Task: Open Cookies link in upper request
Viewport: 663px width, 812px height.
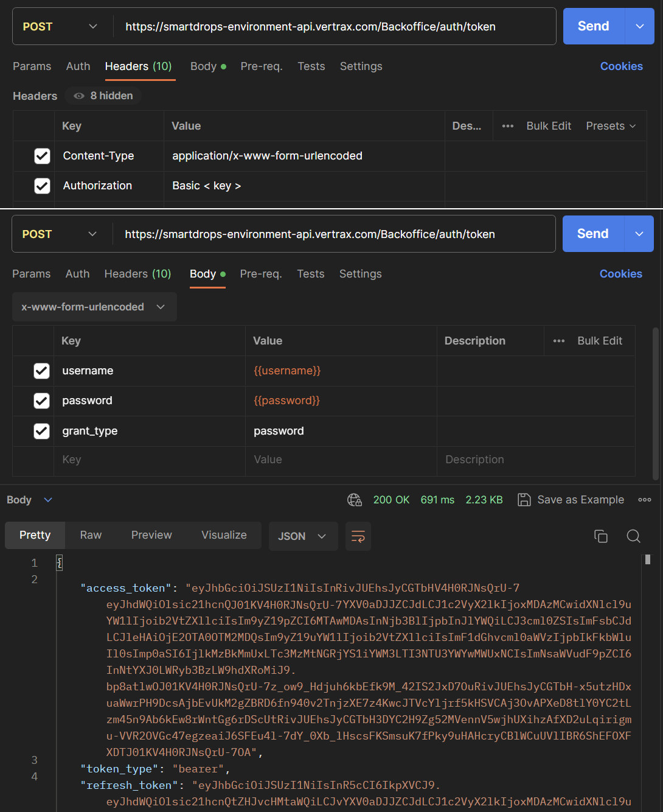Action: click(622, 66)
